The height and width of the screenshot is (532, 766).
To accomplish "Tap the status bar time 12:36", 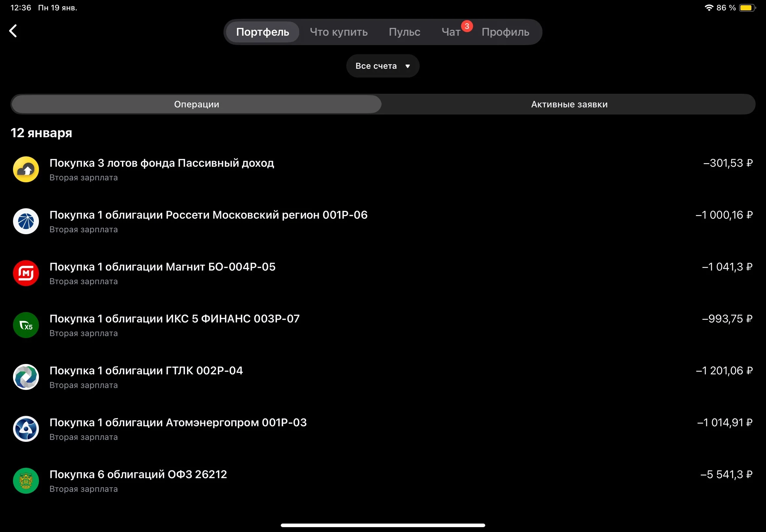I will 21,8.
